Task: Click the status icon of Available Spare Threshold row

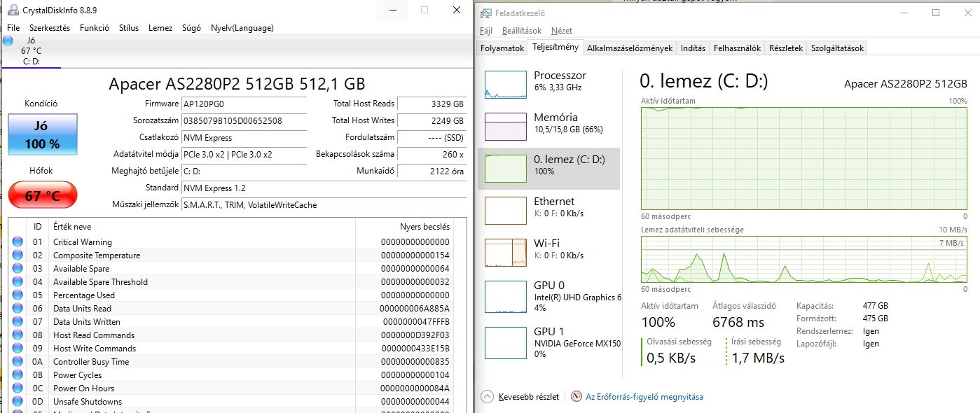Action: coord(18,282)
